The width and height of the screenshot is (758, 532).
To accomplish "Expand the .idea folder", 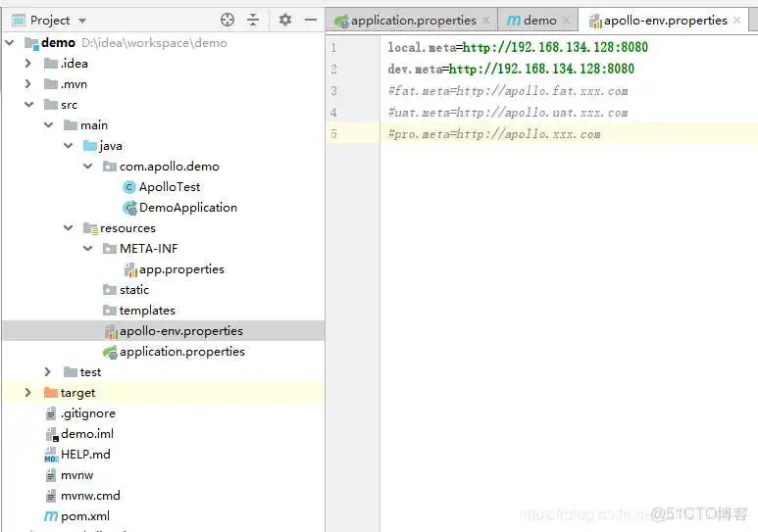I will point(28,64).
